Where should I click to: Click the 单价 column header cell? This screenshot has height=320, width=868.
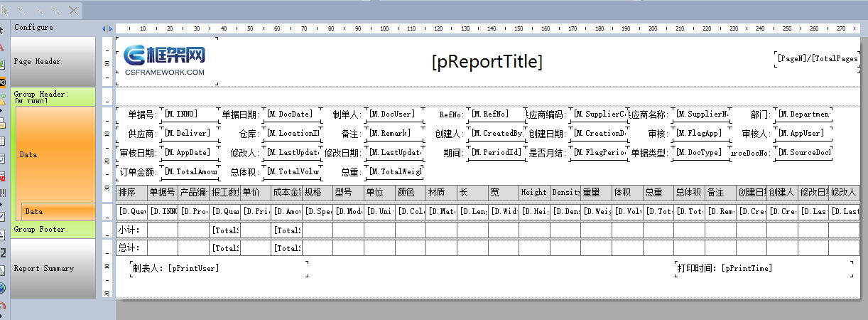256,192
